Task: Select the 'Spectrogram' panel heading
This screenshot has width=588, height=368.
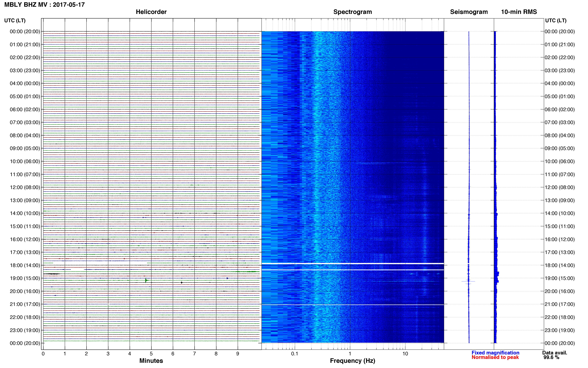Action: click(x=352, y=12)
